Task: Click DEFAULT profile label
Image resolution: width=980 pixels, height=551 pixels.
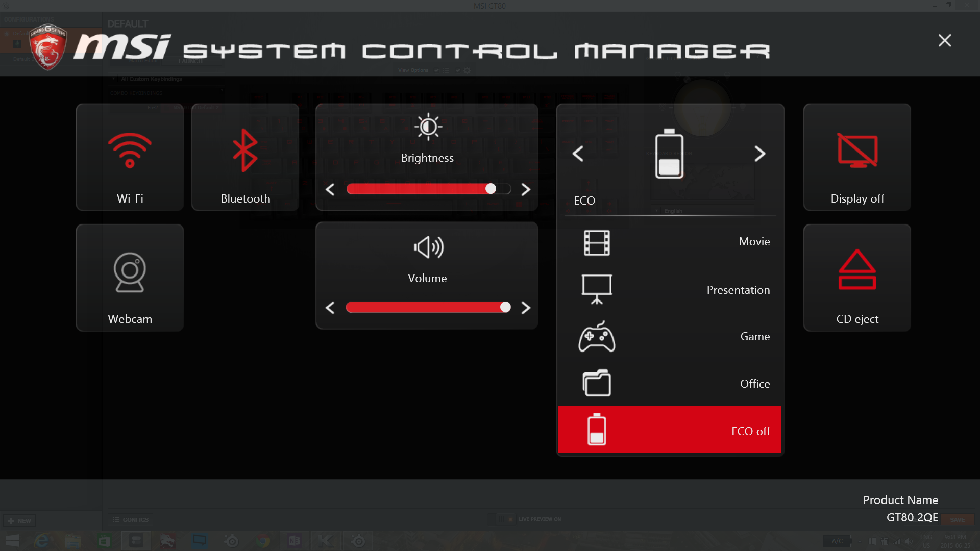Action: pos(127,23)
